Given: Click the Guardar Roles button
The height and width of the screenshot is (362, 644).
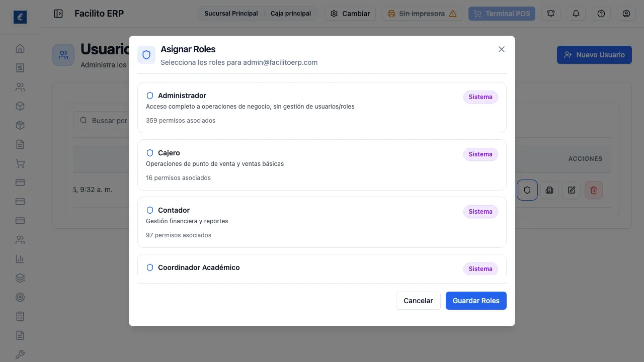Looking at the screenshot, I should pyautogui.click(x=476, y=301).
